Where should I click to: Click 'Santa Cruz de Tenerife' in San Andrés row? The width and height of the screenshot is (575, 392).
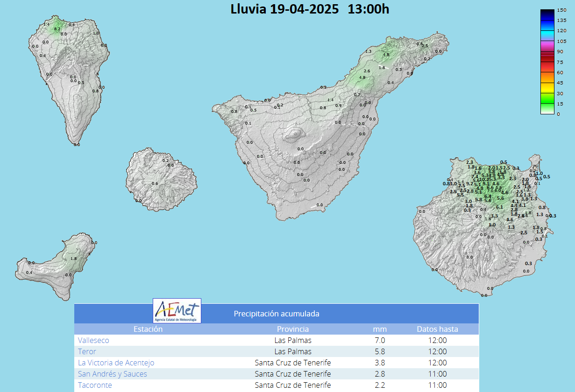click(x=293, y=374)
